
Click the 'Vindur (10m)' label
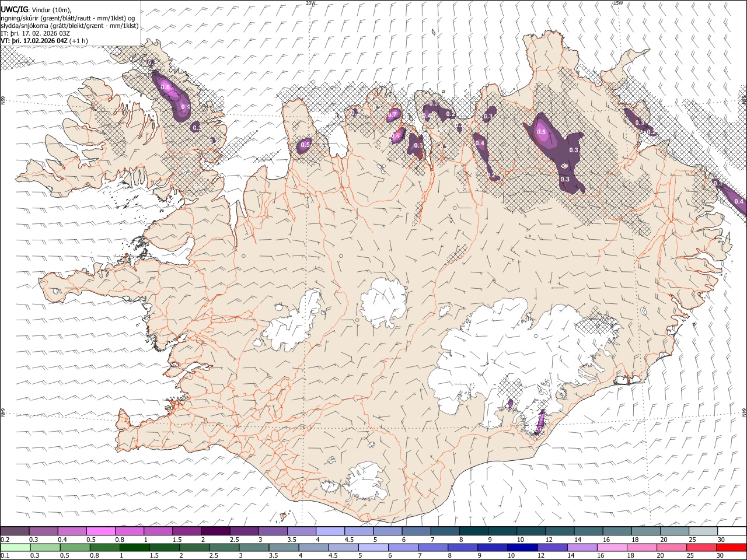[51, 9]
